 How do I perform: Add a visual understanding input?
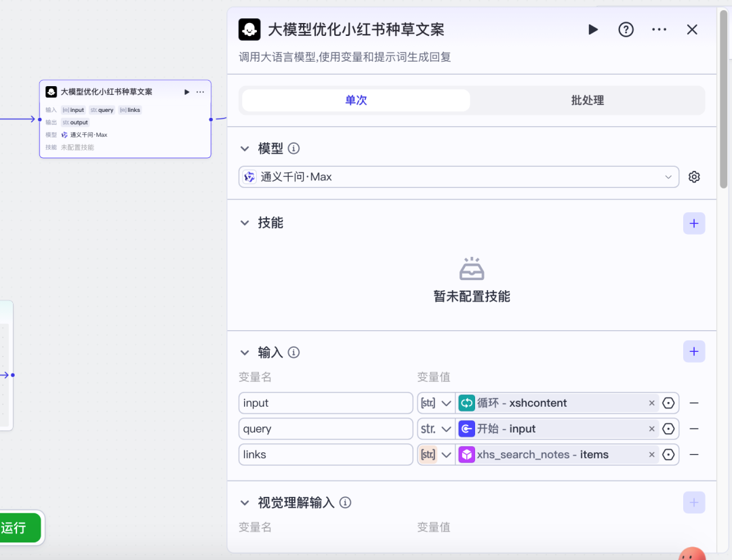pyautogui.click(x=694, y=502)
